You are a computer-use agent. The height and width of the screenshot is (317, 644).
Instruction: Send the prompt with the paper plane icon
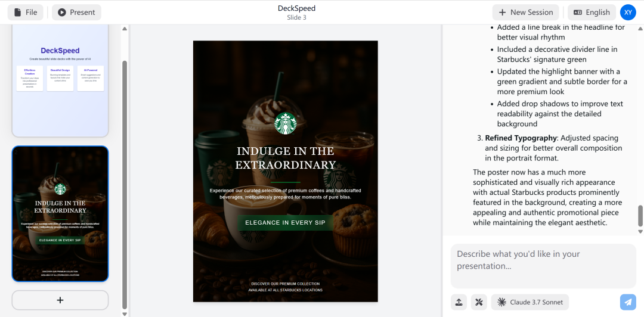[x=628, y=302]
